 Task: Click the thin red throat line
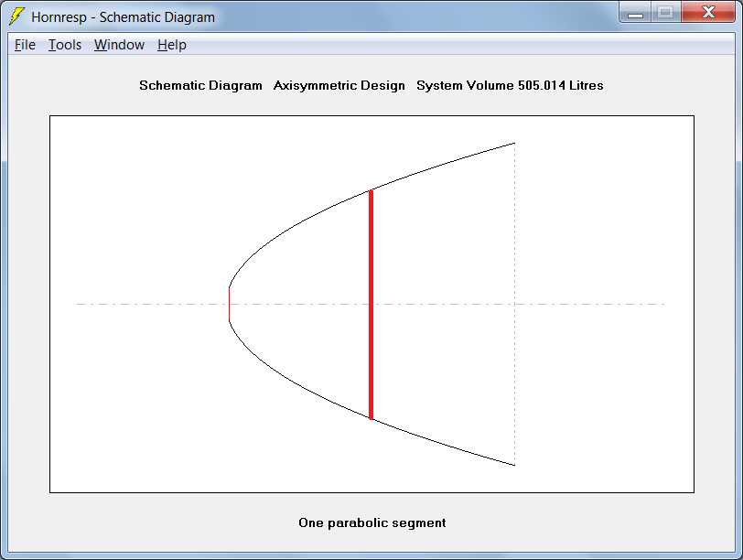coord(230,304)
